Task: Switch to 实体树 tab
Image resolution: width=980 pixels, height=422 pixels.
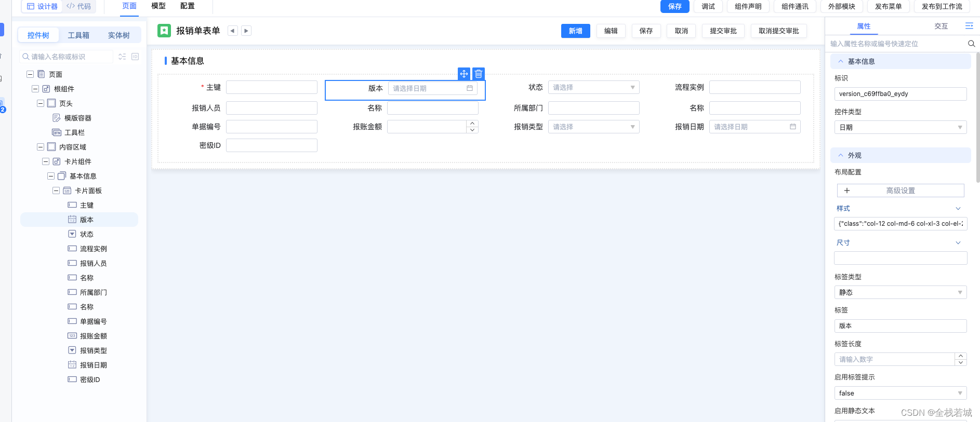Action: [x=119, y=35]
